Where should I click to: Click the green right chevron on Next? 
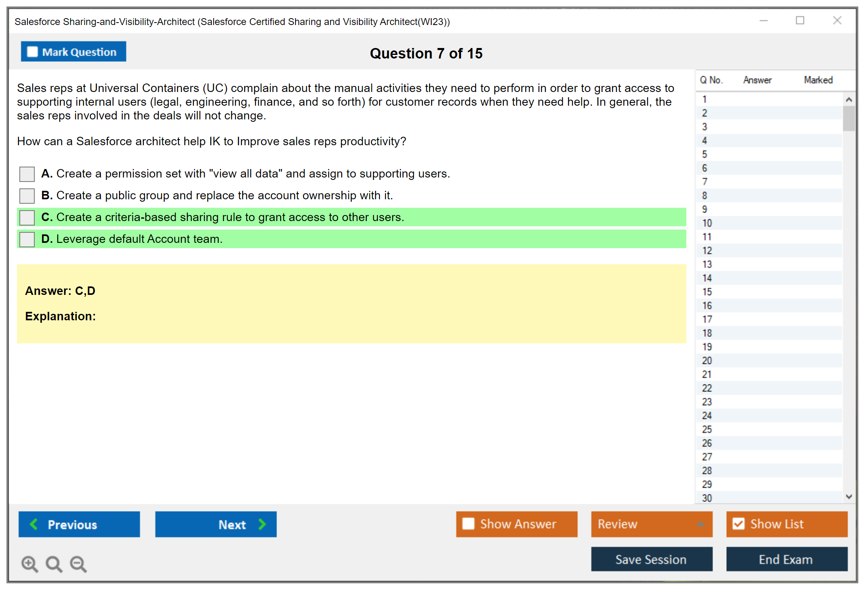click(262, 524)
